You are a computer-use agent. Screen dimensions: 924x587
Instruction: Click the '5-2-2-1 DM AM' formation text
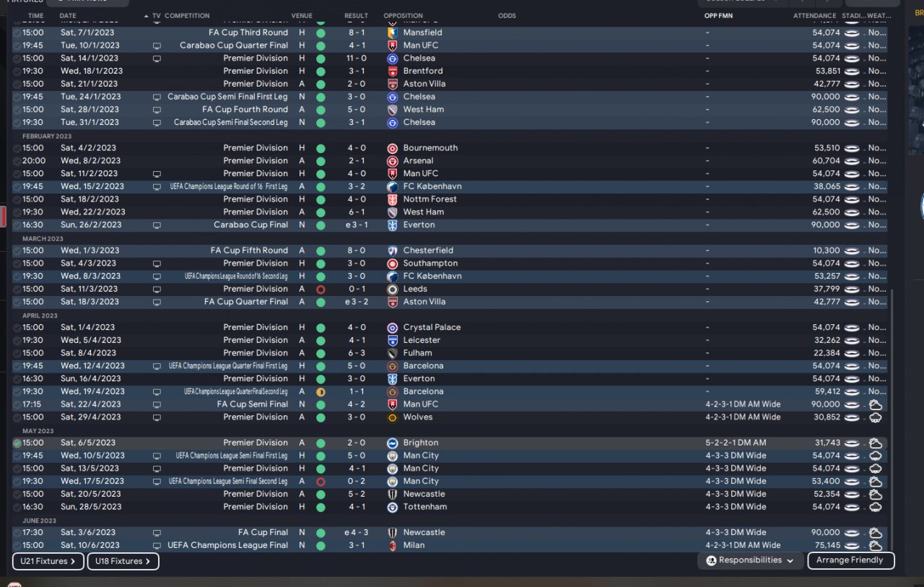pos(736,443)
